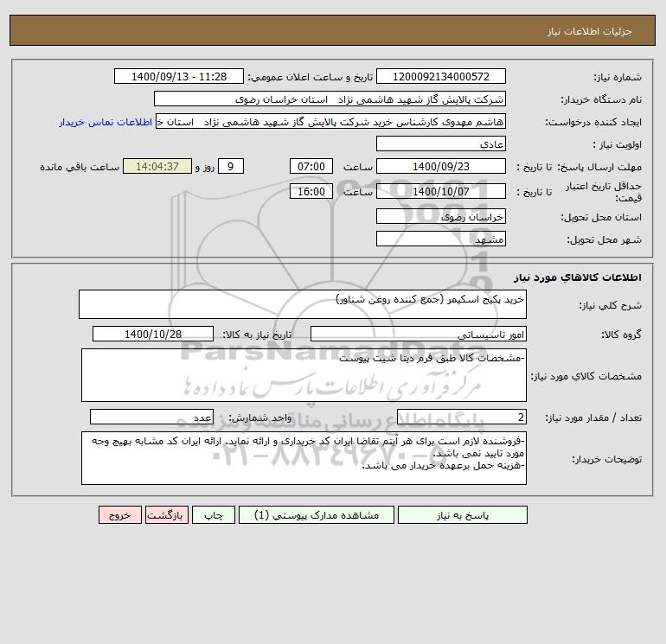
Task: Click the public announcement date field
Action: [x=179, y=76]
